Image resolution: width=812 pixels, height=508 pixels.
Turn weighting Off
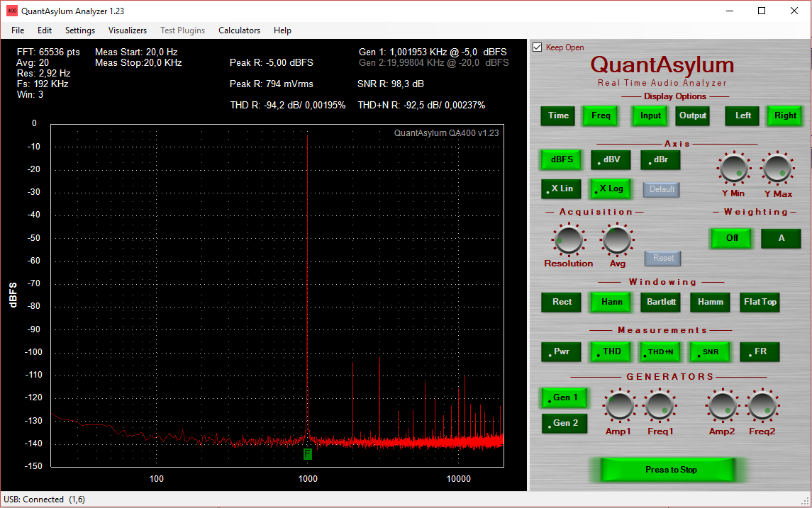[x=731, y=239]
